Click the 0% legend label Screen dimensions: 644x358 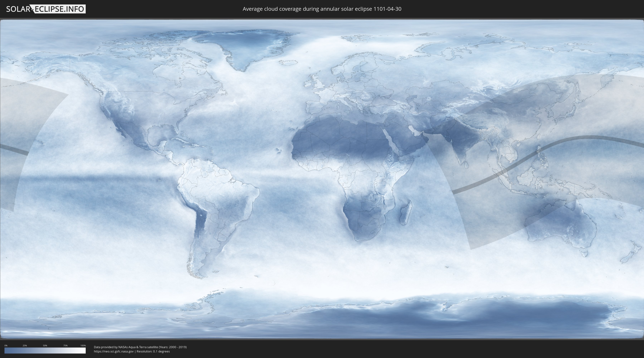6,345
